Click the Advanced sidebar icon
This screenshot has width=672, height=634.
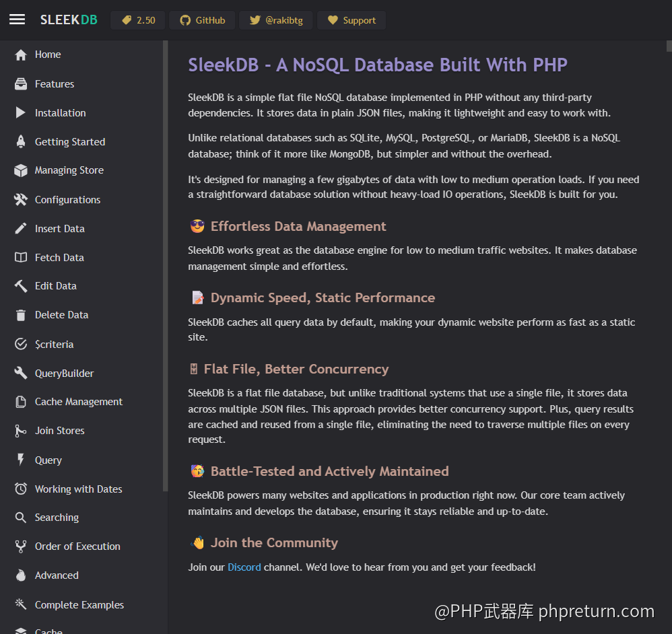[x=21, y=575]
